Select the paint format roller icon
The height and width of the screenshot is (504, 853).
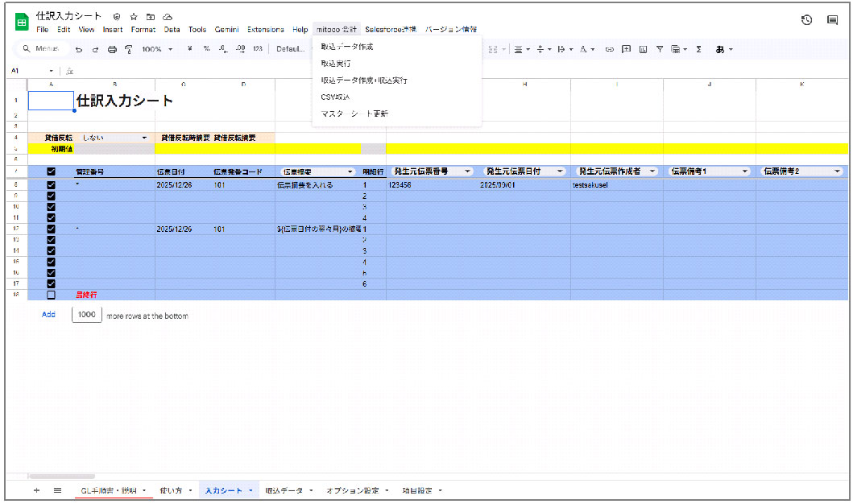point(128,49)
